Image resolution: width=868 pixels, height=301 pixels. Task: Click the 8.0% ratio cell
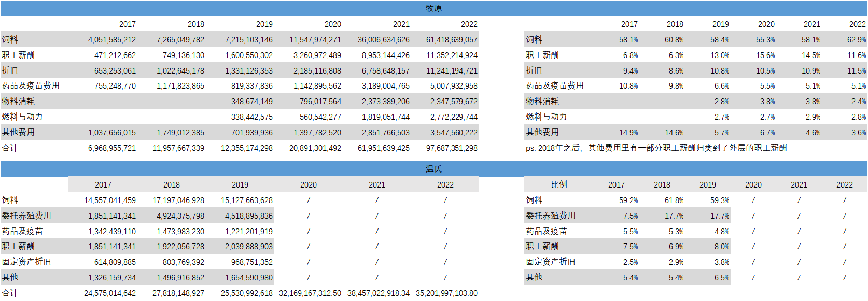tap(722, 247)
